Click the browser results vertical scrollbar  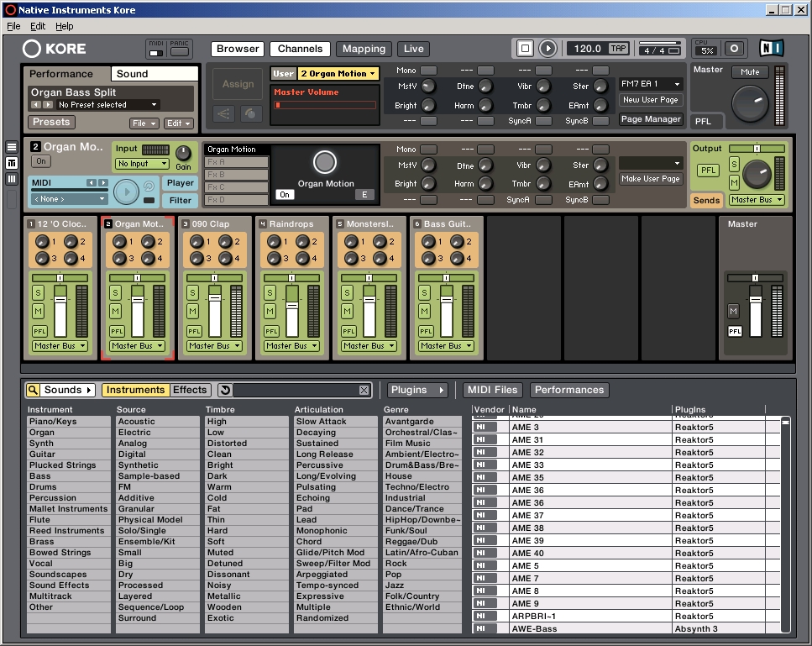point(786,524)
